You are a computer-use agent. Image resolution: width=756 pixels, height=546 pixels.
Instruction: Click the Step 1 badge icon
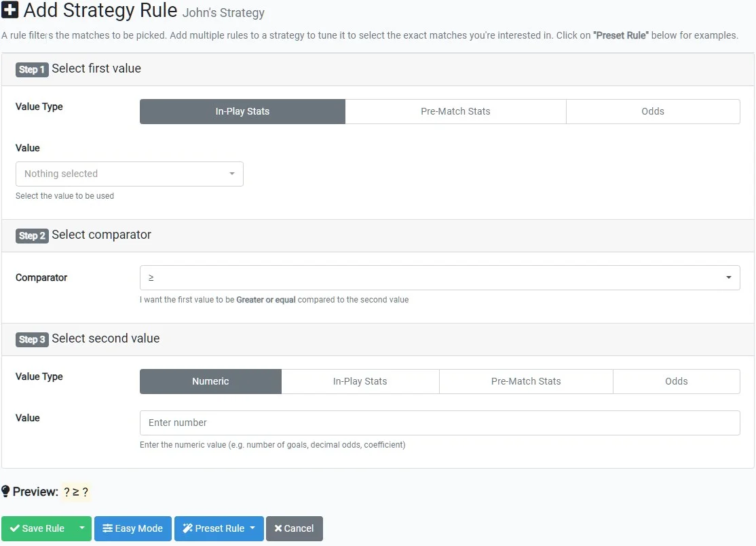[x=32, y=69]
